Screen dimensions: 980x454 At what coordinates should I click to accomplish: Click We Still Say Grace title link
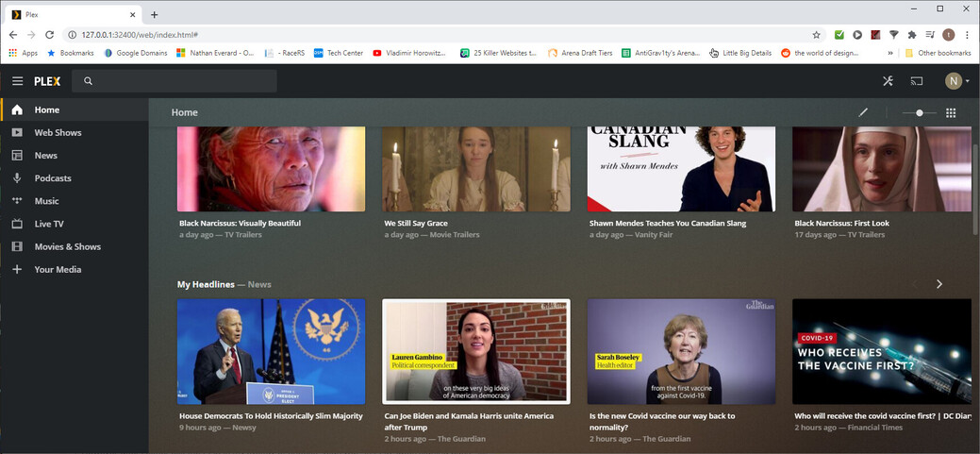pos(416,224)
